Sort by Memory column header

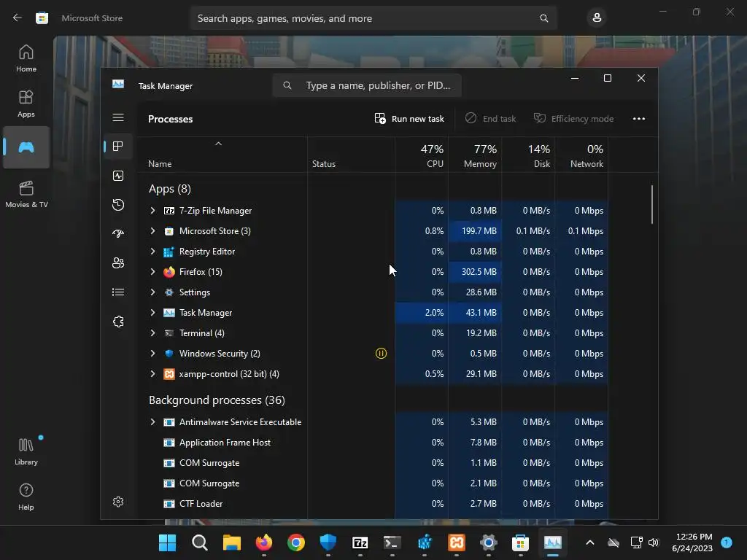[475, 156]
